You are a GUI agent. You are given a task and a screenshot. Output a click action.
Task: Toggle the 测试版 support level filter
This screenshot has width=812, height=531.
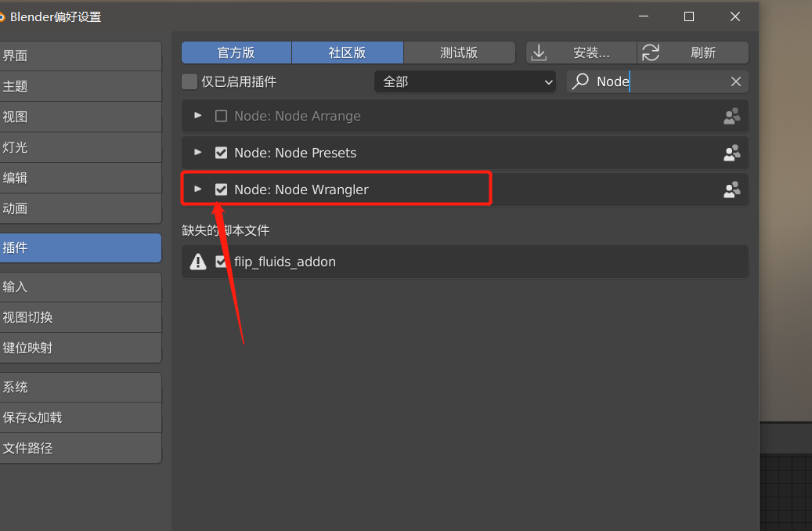pos(460,52)
